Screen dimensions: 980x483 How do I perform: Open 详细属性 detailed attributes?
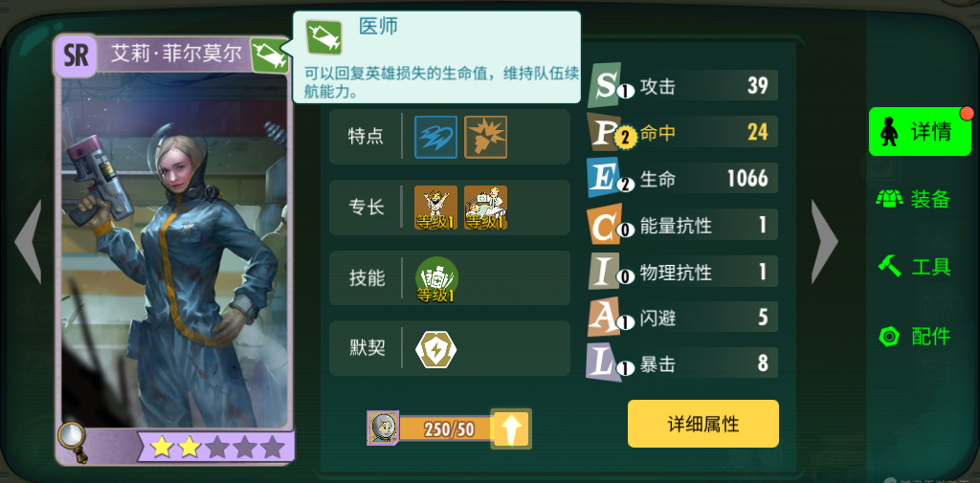click(x=703, y=424)
